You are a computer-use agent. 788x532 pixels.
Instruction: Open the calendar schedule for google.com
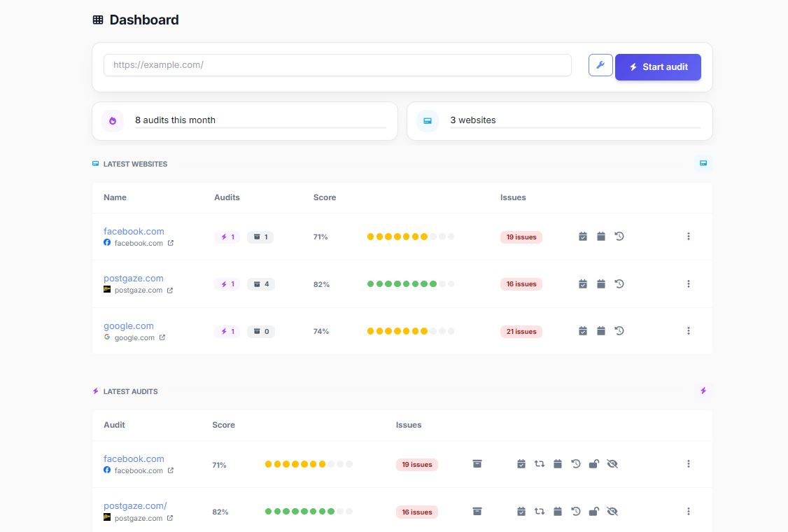pyautogui.click(x=601, y=330)
